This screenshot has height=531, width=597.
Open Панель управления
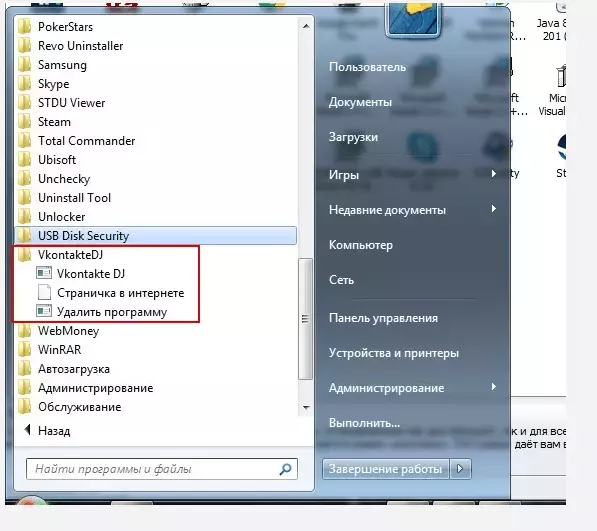pos(383,318)
